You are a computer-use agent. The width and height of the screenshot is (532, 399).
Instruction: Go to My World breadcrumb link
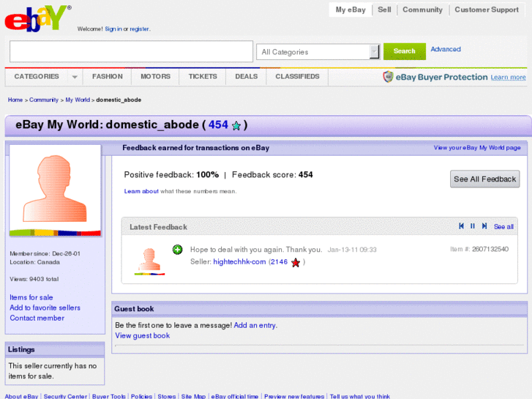[x=78, y=100]
